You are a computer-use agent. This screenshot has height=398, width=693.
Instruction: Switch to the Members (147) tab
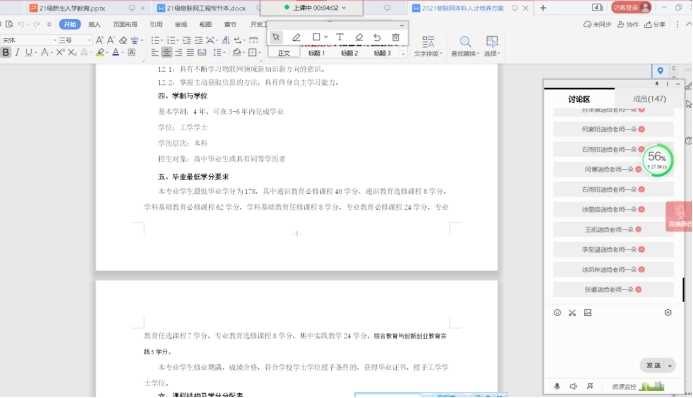coord(649,99)
